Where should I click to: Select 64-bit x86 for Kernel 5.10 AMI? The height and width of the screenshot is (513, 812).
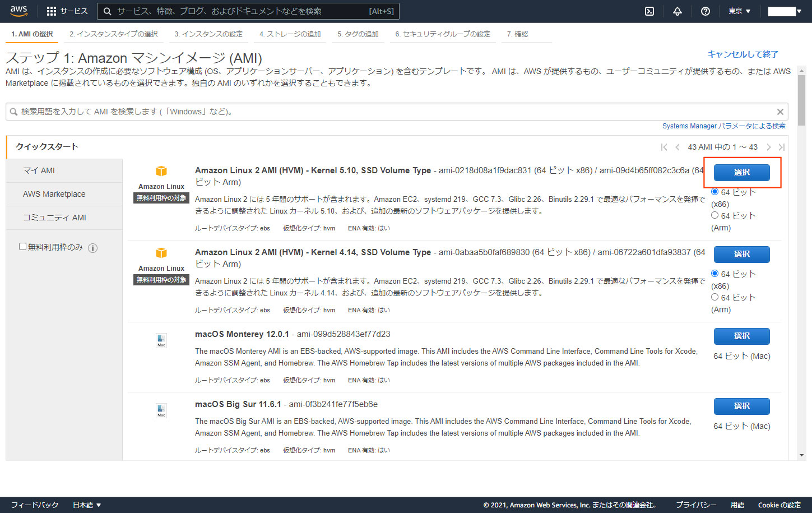714,192
